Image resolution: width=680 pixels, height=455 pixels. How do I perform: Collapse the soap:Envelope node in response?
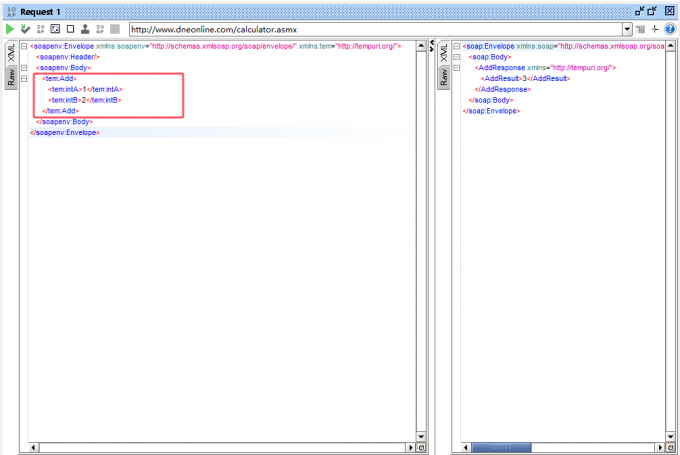(456, 46)
